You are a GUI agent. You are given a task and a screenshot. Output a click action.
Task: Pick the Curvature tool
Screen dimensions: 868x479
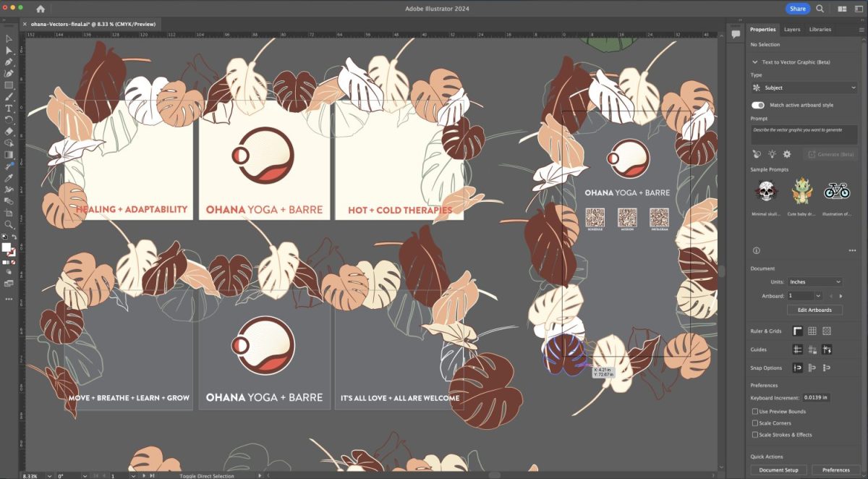[x=9, y=73]
